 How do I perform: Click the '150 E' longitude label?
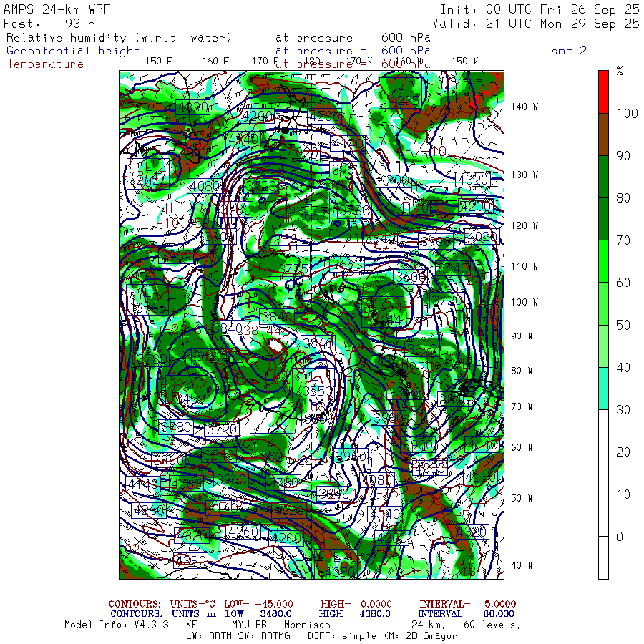click(159, 62)
